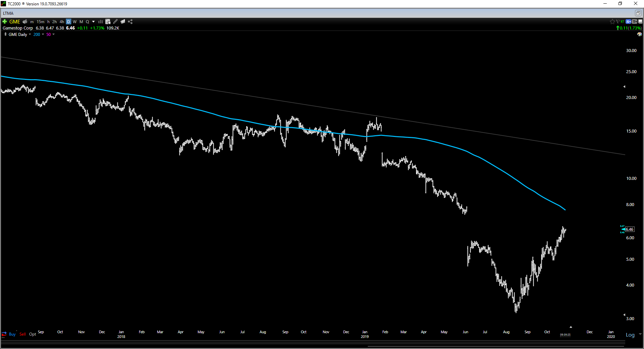Click the share chart icon
The width and height of the screenshot is (644, 349).
(x=130, y=21)
